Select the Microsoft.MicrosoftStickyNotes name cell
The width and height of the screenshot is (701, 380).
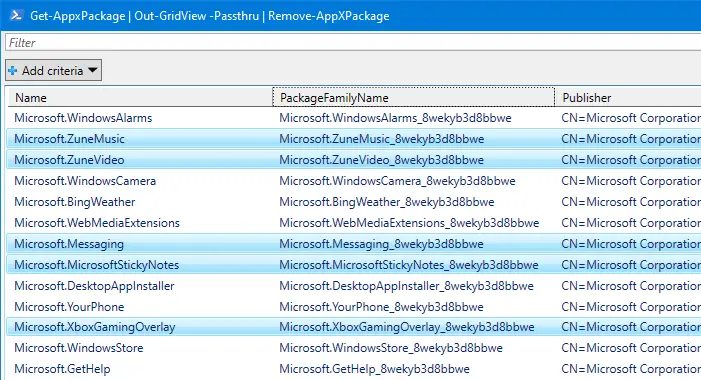97,265
